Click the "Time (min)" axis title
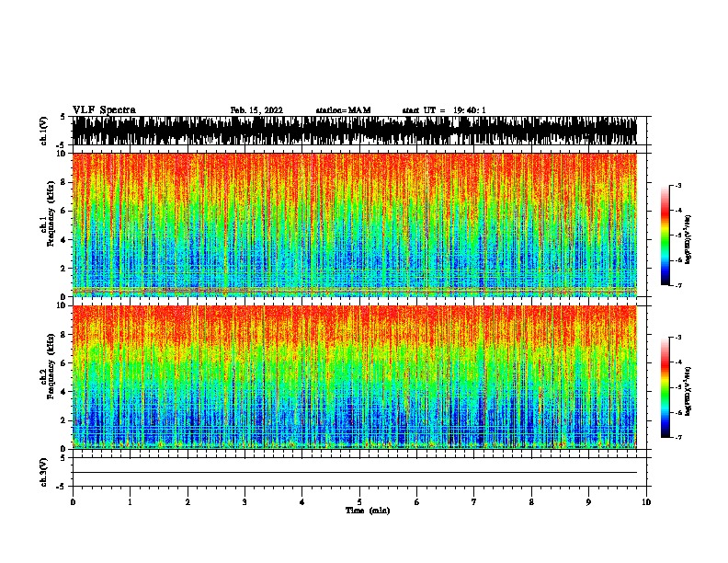Viewport: 728px width, 563px height. click(368, 511)
